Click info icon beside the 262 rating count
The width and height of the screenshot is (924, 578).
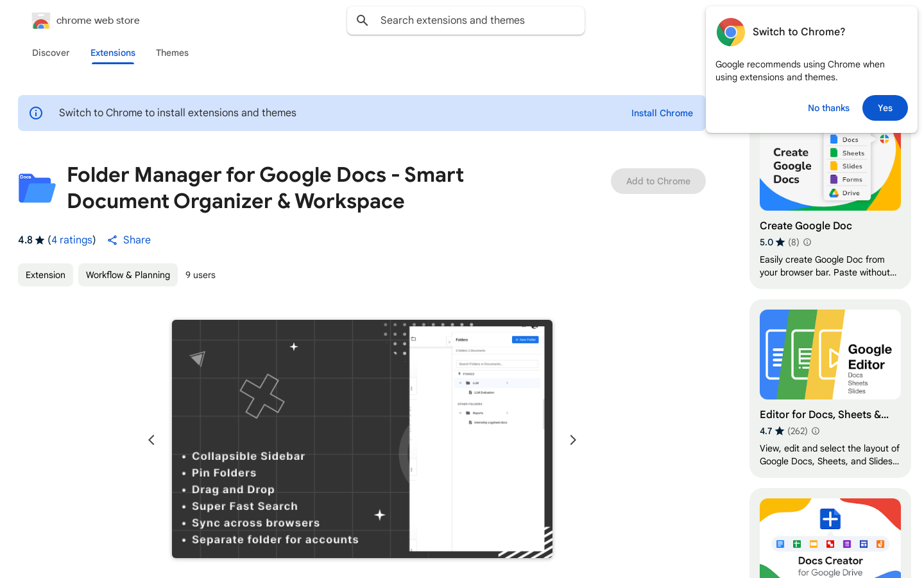click(816, 431)
